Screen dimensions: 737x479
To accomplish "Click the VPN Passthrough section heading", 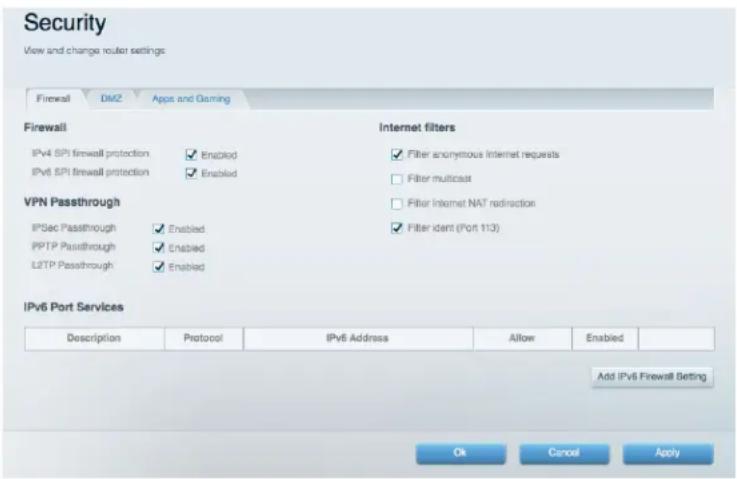I will [x=72, y=202].
